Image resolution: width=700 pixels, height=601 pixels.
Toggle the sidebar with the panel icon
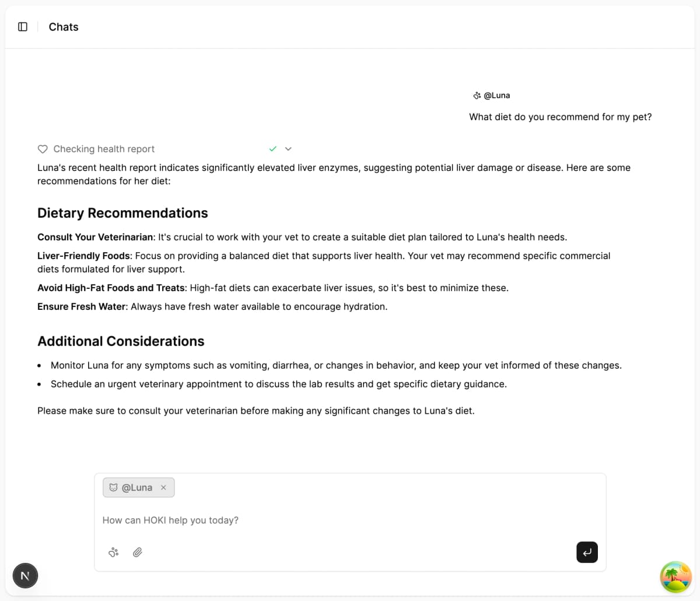coord(22,26)
